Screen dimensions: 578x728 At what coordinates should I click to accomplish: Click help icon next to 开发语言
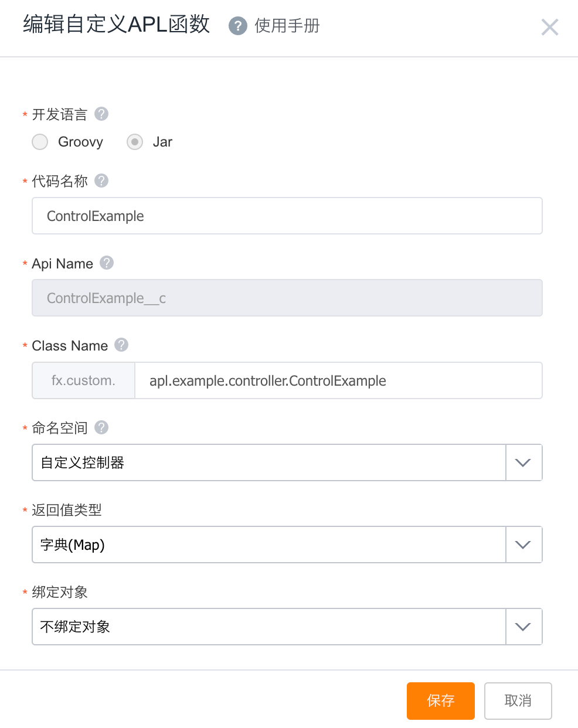[x=101, y=114]
